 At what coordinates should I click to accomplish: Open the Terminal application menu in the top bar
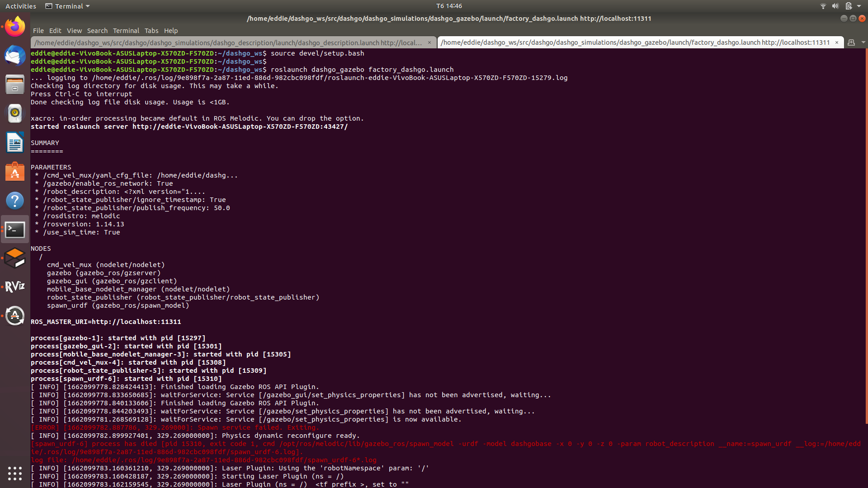point(67,6)
